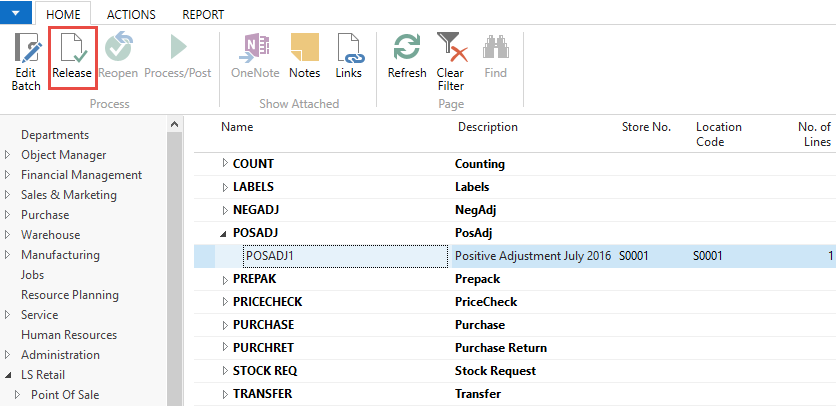Expand the Financial Management navigation node

[x=9, y=175]
